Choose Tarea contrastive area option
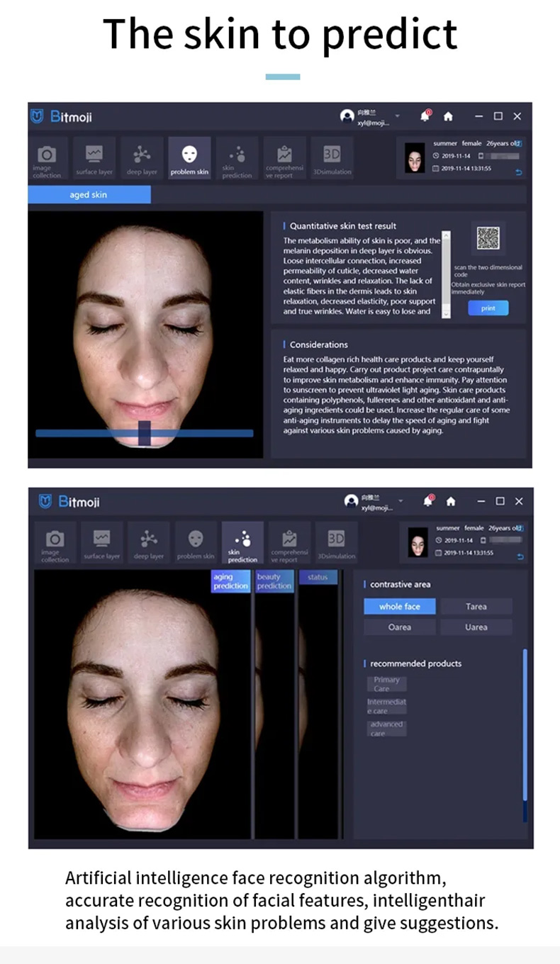The width and height of the screenshot is (560, 964). (x=476, y=607)
